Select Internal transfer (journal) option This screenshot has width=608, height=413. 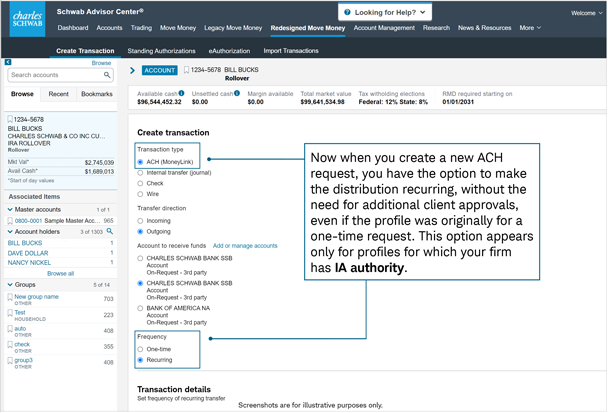coord(140,173)
